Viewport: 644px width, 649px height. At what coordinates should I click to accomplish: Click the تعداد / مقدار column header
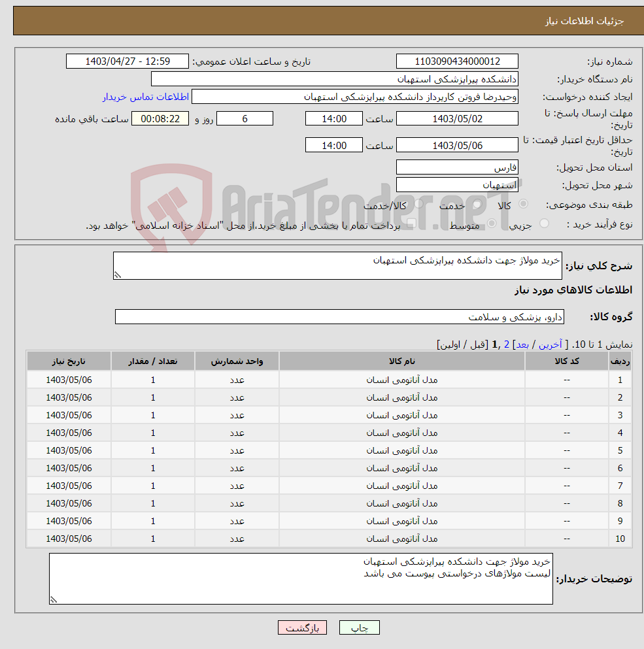153,361
